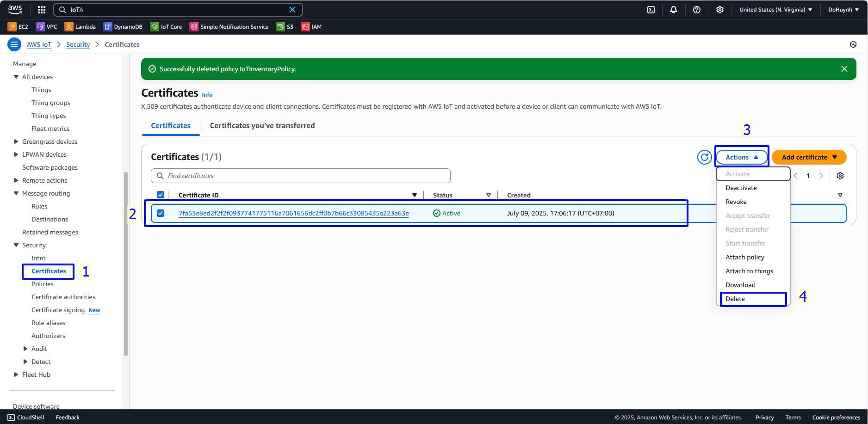
Task: Dismiss the green success banner
Action: click(x=844, y=69)
